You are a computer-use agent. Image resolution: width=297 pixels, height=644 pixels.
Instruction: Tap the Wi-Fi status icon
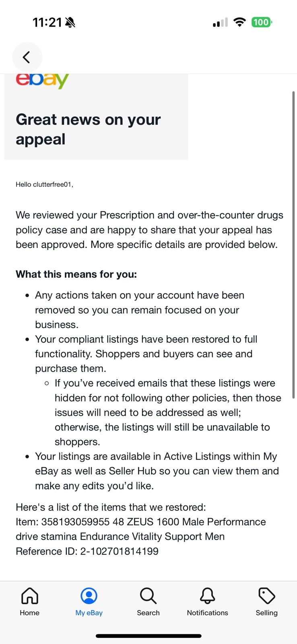click(239, 22)
